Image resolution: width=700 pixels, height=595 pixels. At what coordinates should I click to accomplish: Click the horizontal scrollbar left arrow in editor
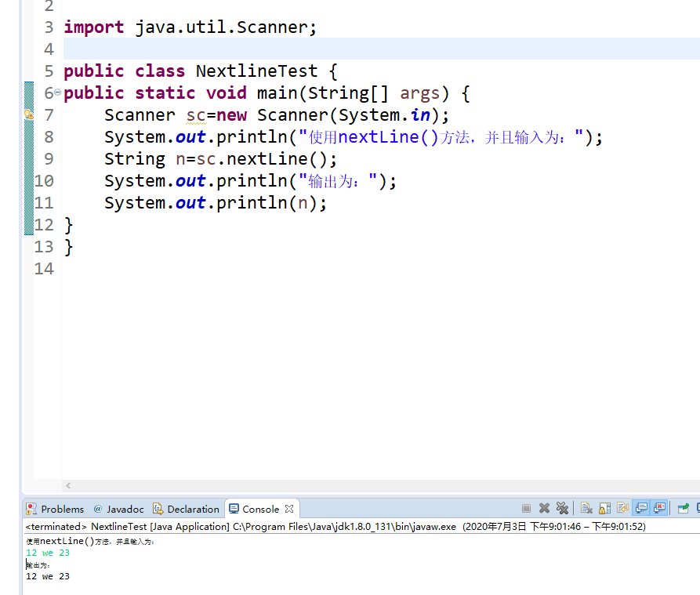(x=68, y=485)
